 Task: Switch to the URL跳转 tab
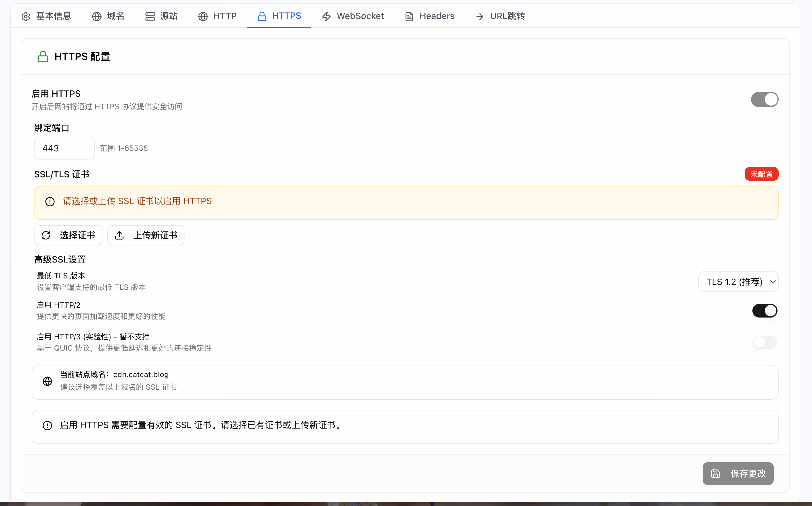pyautogui.click(x=500, y=16)
